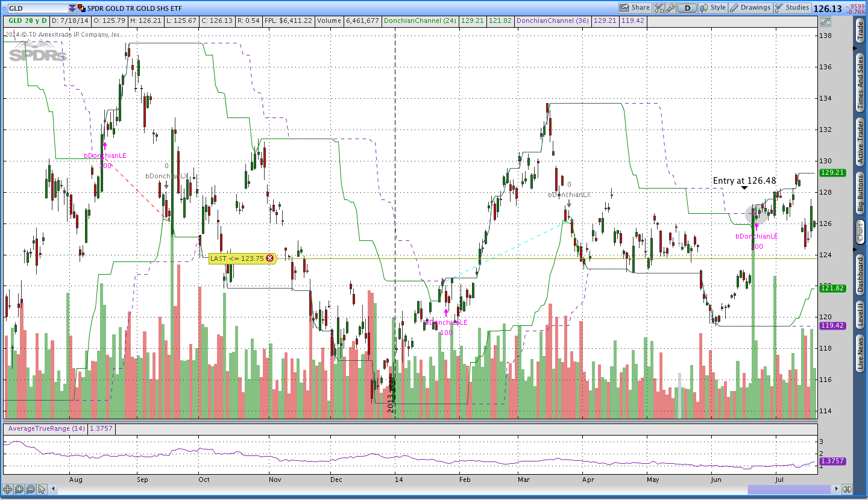The image size is (868, 500).
Task: Open the Level II side tab
Action: pyautogui.click(x=860, y=314)
